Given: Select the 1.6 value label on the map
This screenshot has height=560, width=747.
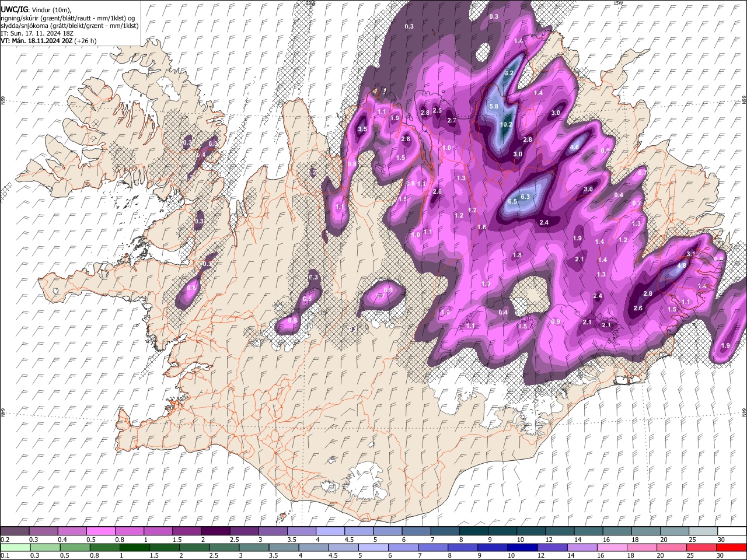Looking at the screenshot, I should [x=481, y=227].
